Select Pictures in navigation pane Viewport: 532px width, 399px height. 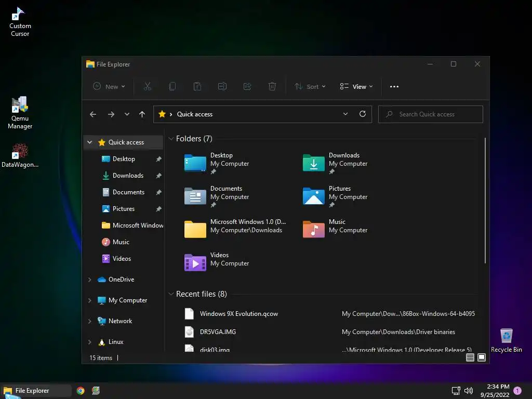click(124, 209)
